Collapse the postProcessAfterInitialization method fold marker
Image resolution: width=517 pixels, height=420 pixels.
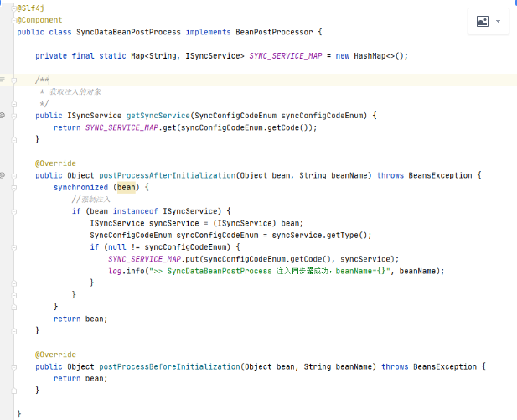coord(14,175)
